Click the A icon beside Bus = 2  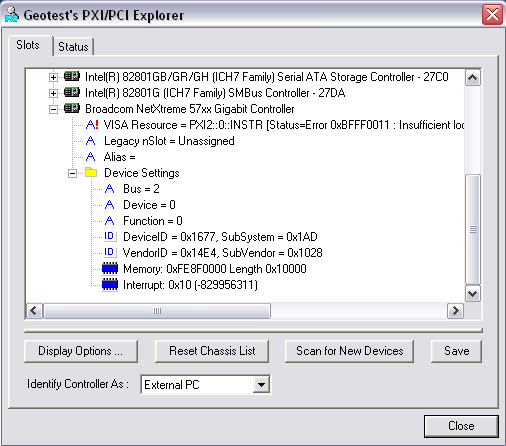pyautogui.click(x=109, y=189)
